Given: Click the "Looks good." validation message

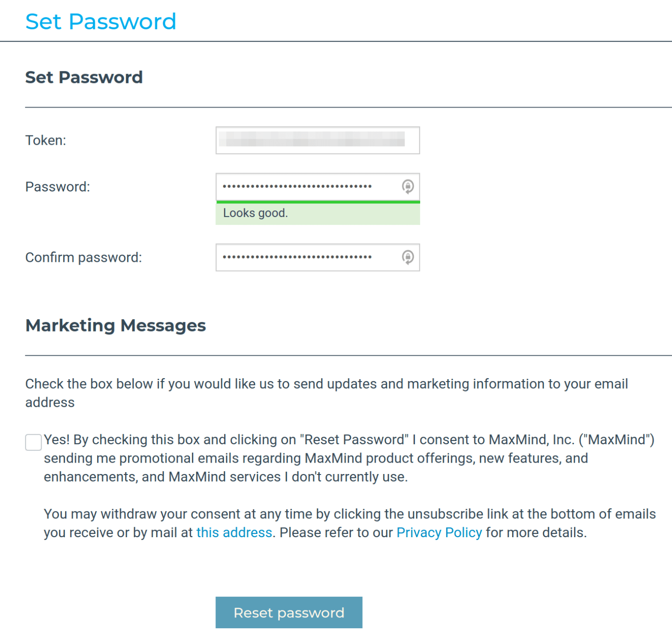Looking at the screenshot, I should (x=255, y=213).
